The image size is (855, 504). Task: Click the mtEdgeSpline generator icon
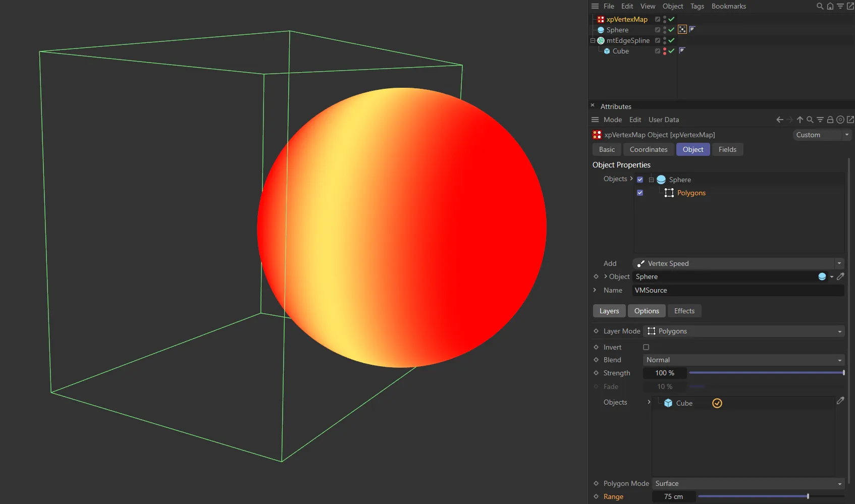601,40
